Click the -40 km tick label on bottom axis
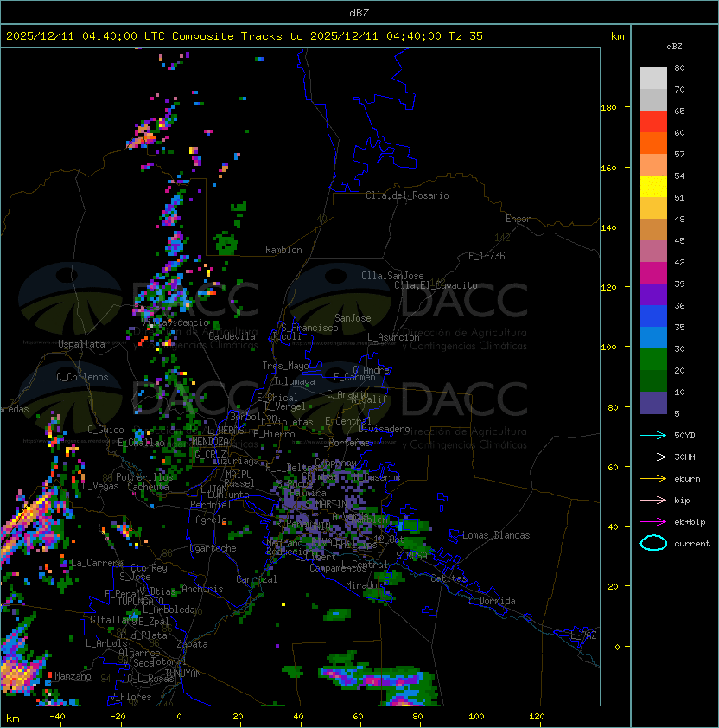 tap(57, 717)
